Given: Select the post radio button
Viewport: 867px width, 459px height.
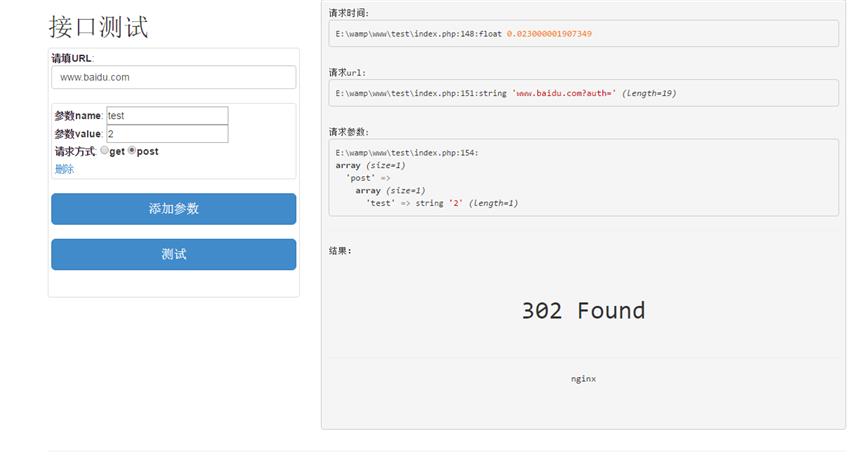Looking at the screenshot, I should [x=132, y=151].
